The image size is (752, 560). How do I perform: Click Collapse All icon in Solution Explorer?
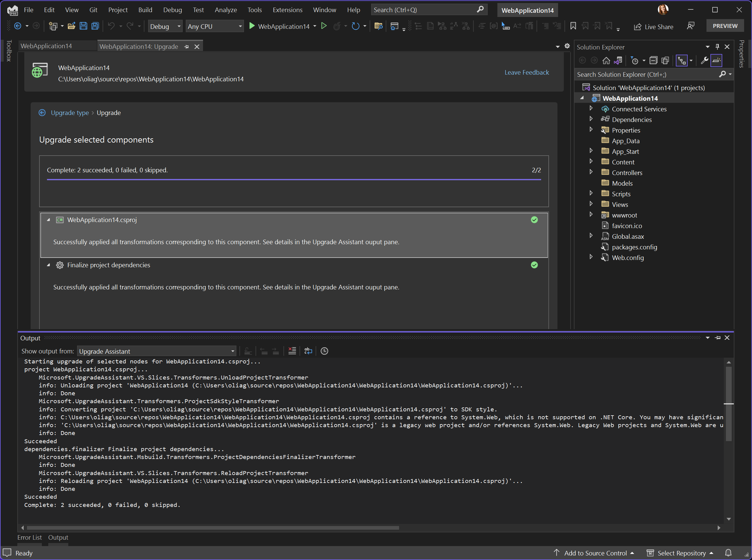(x=653, y=61)
